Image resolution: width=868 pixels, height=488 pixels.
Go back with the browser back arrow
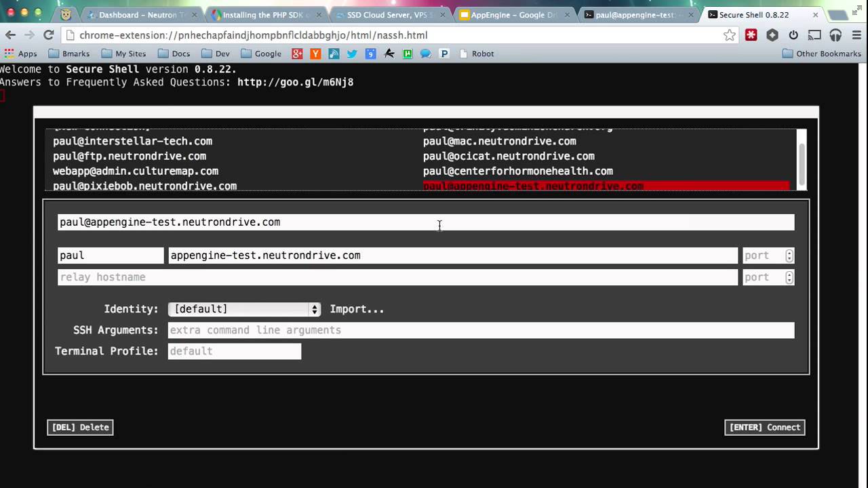pos(10,35)
